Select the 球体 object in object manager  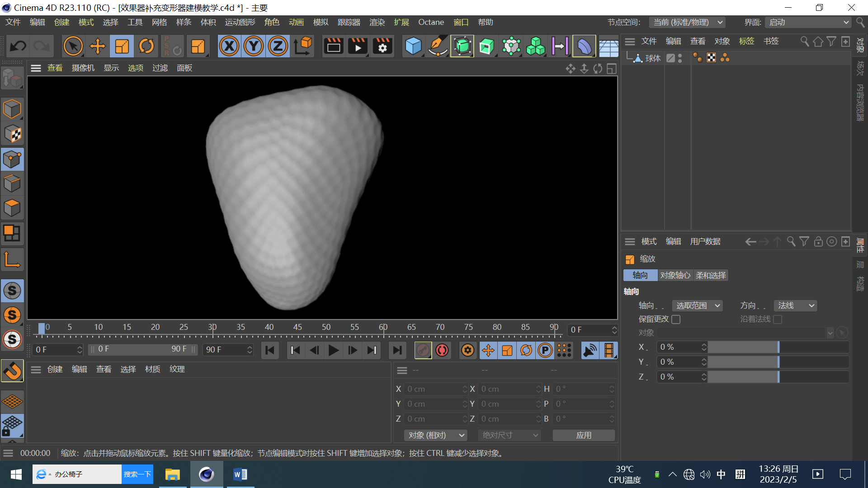tap(653, 58)
